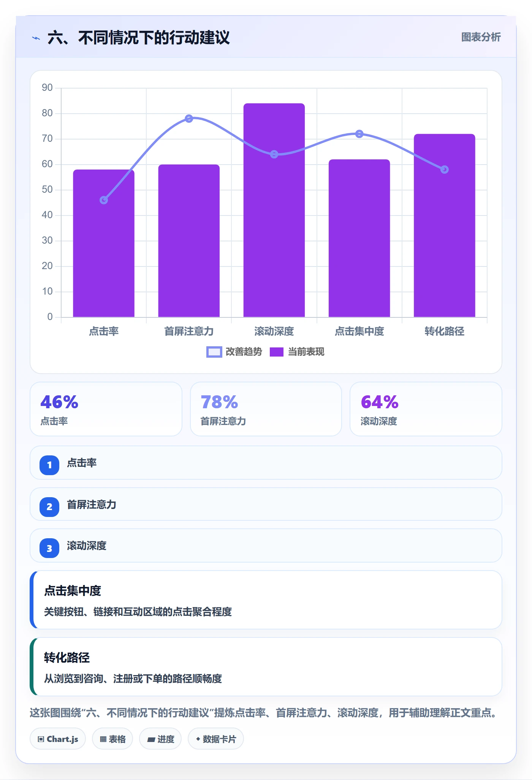Click the lightning icon beside the section title
This screenshot has width=532, height=780.
(36, 38)
